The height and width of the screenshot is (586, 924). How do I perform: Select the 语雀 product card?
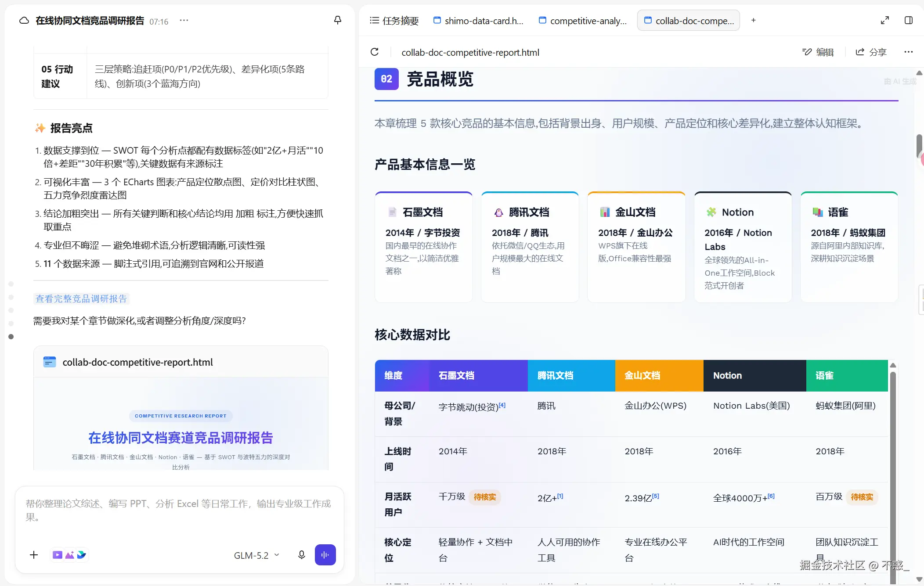[849, 247]
